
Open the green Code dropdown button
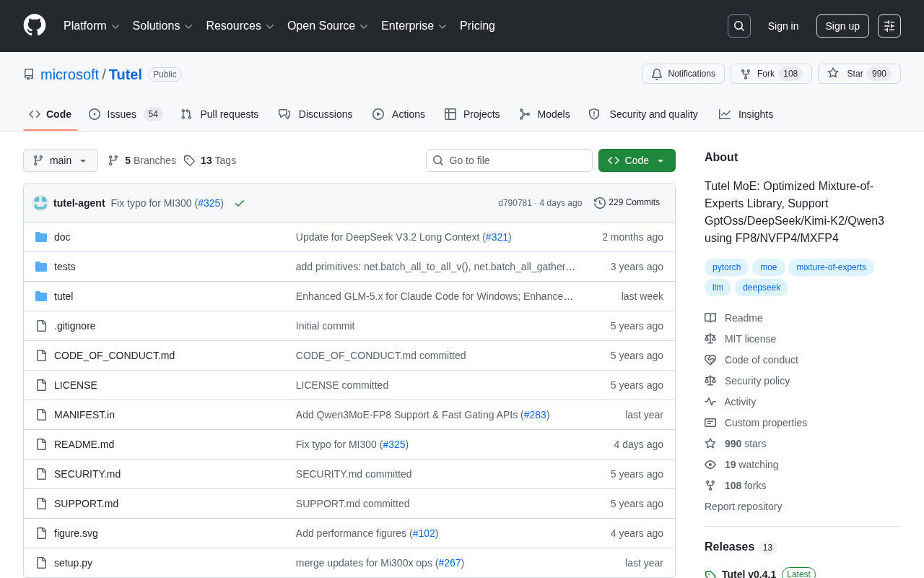[637, 160]
